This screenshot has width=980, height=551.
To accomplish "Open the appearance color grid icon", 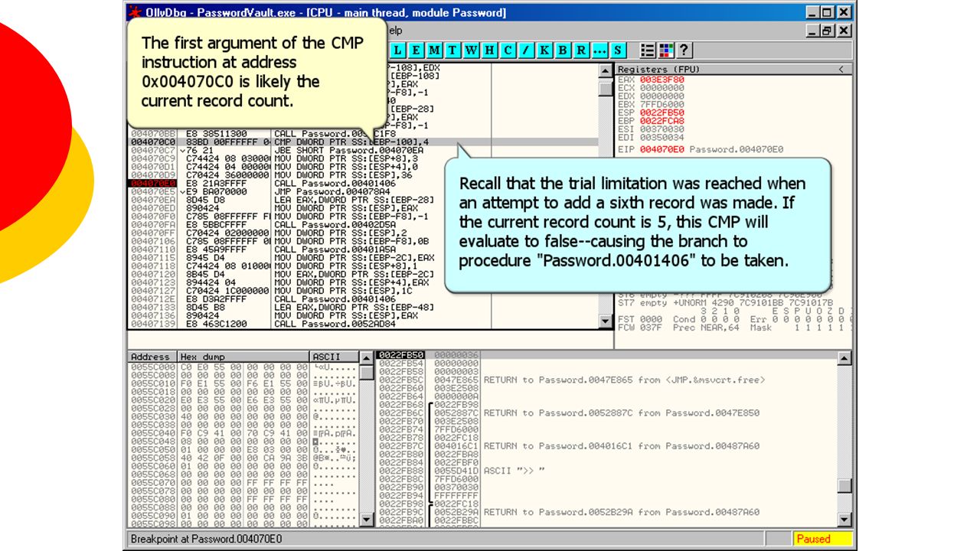I will point(665,51).
